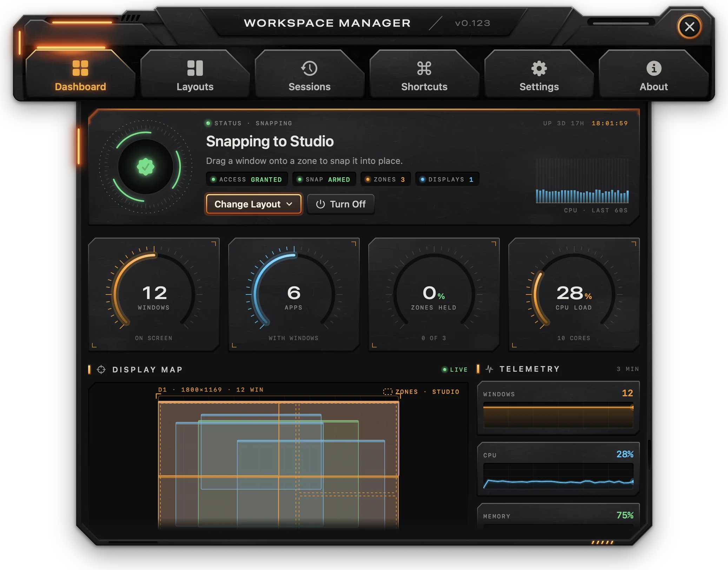Viewport: 728px width, 570px height.
Task: Click the uptime clock 18:01:59
Action: click(610, 123)
